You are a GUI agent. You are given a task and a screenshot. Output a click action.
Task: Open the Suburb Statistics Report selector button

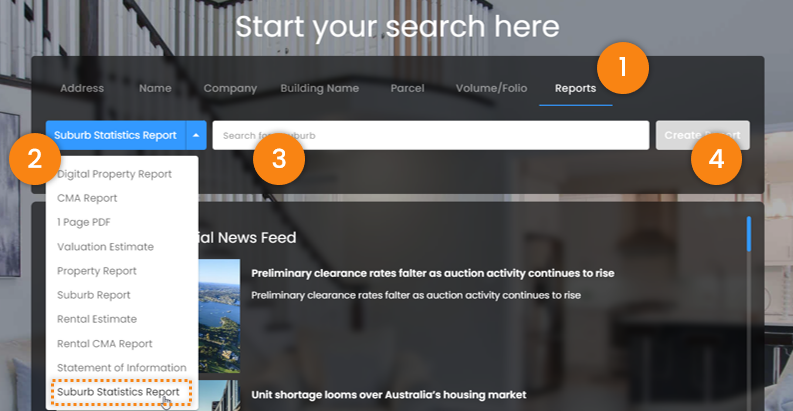point(116,135)
